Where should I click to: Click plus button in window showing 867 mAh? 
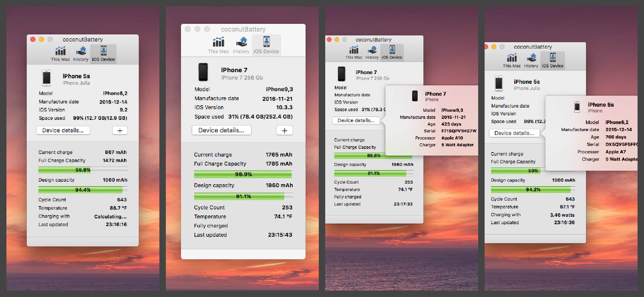pyautogui.click(x=120, y=130)
